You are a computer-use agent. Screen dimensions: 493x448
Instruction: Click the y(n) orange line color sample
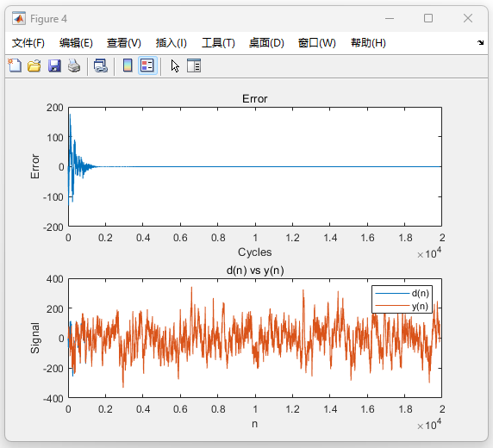[x=392, y=306]
